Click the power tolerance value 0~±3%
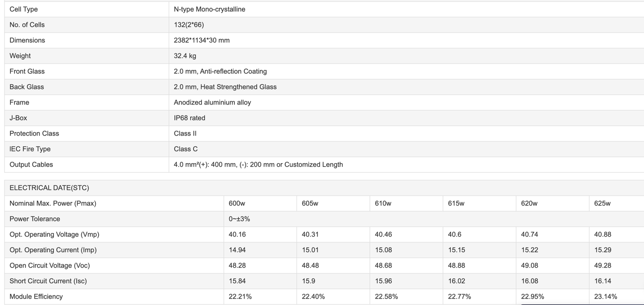Viewport: 644px width, 305px height. (239, 219)
